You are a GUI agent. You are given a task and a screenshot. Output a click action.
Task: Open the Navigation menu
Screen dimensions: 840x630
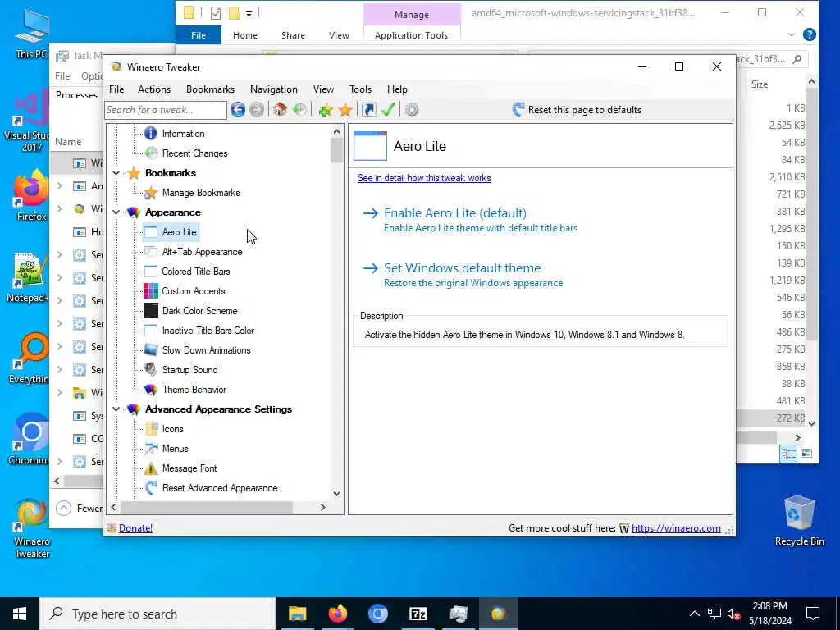[x=274, y=89]
